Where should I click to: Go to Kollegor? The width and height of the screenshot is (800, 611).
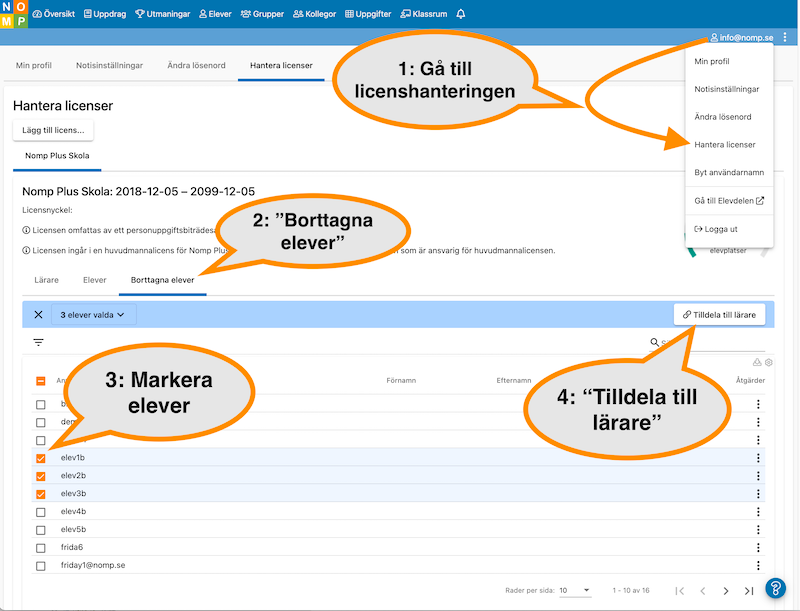(314, 14)
